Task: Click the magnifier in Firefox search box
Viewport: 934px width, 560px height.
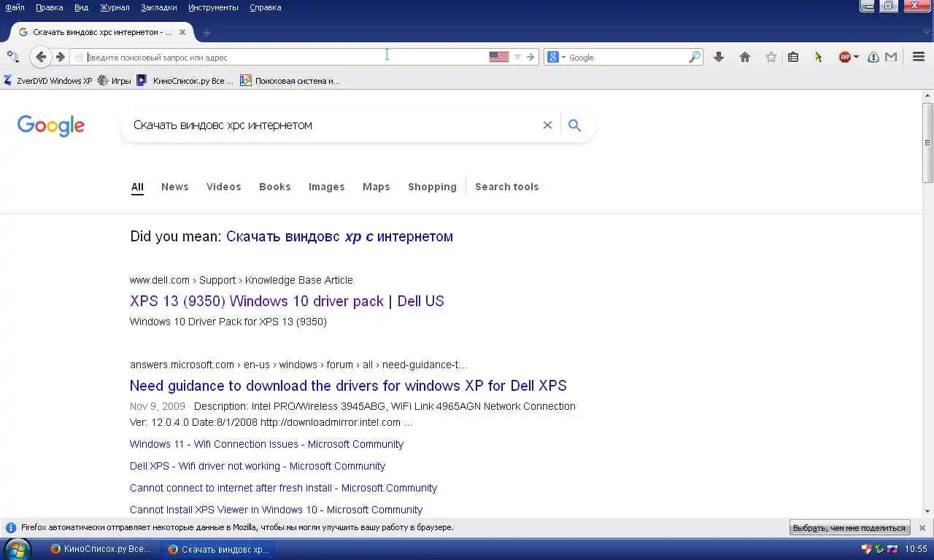Action: [x=695, y=57]
